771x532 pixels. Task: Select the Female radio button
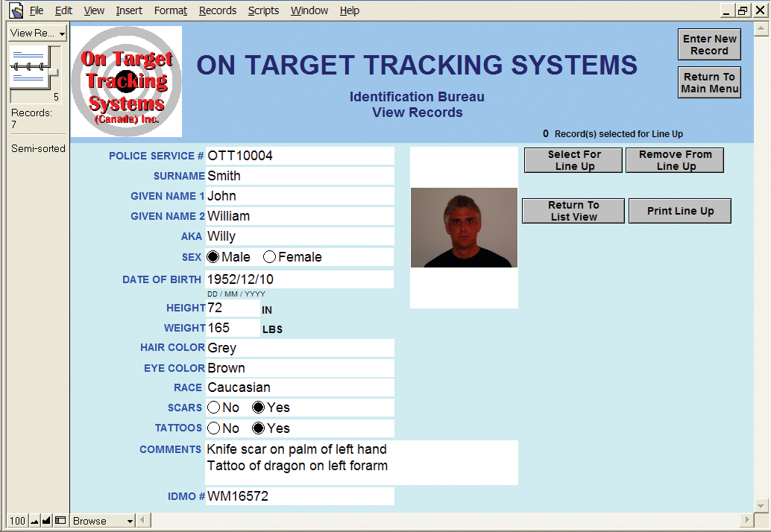click(x=269, y=256)
